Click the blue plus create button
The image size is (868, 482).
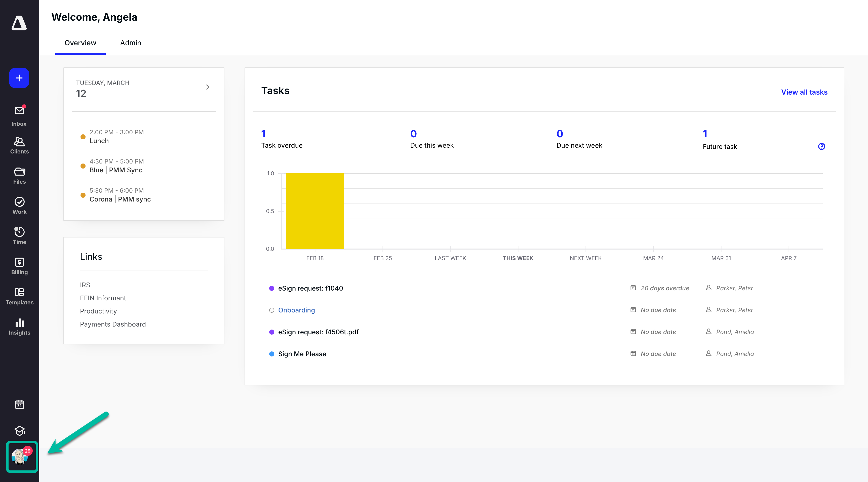(19, 78)
